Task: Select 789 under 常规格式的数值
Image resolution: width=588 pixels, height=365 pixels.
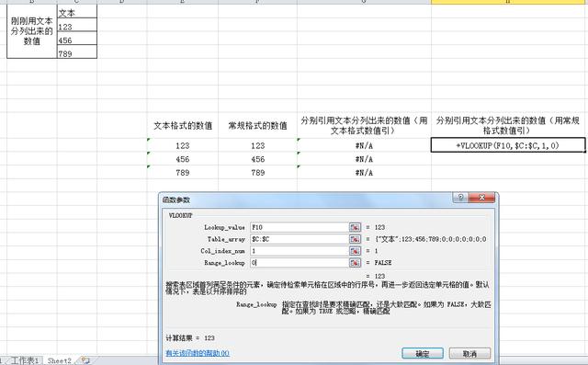Action: pyautogui.click(x=257, y=172)
